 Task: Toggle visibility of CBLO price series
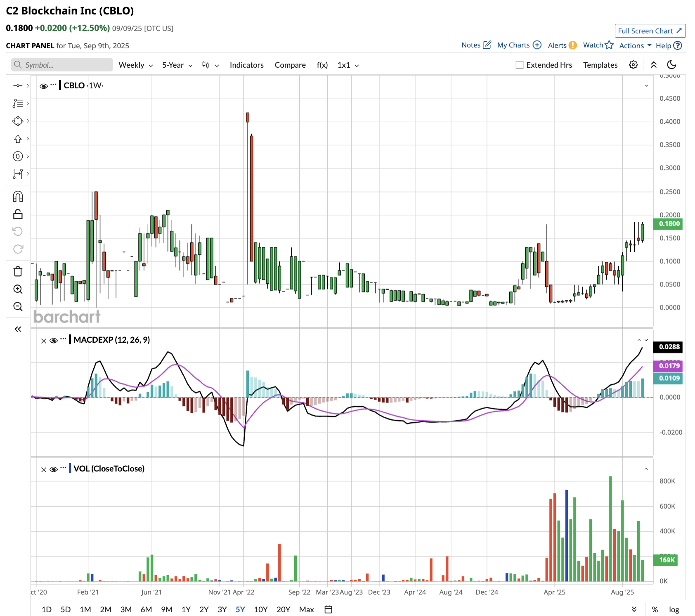44,86
